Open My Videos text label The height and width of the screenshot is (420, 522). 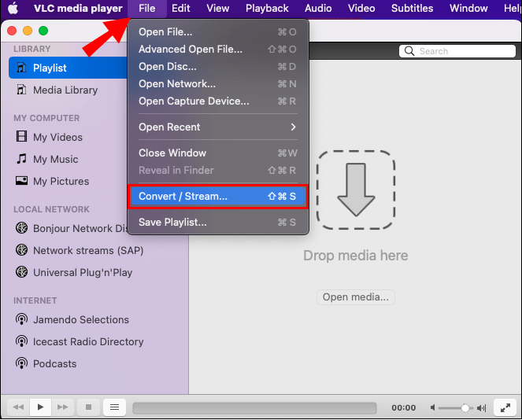(57, 137)
